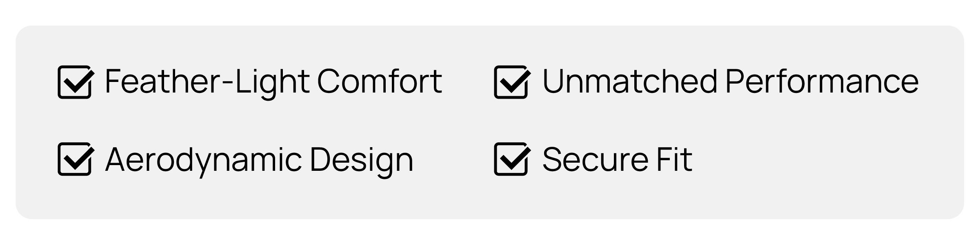This screenshot has height=245, width=980.
Task: Uncheck the Aerodynamic Design checkbox
Action: pos(75,159)
